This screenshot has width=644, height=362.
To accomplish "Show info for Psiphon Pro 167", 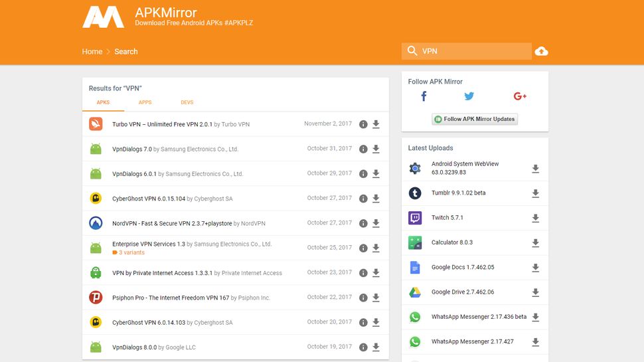I will (x=363, y=298).
